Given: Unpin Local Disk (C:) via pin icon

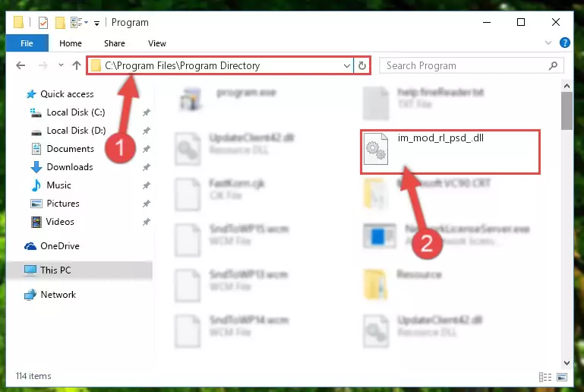Looking at the screenshot, I should pos(147,112).
